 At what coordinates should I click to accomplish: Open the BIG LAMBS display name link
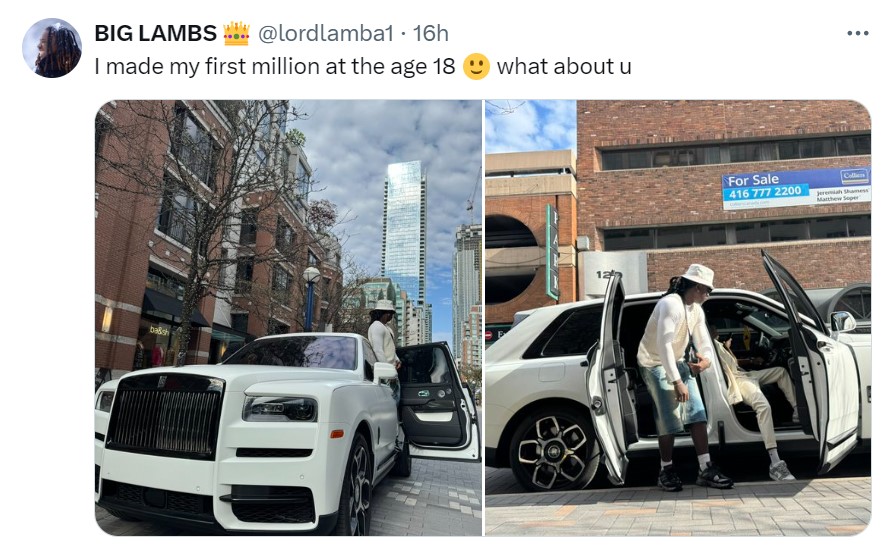point(155,33)
